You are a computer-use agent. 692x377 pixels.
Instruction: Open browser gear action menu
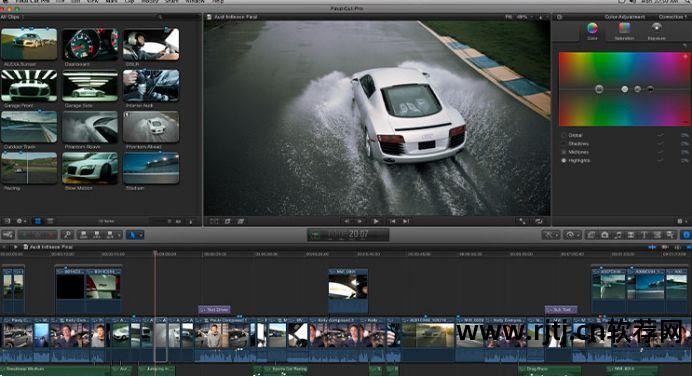point(21,221)
